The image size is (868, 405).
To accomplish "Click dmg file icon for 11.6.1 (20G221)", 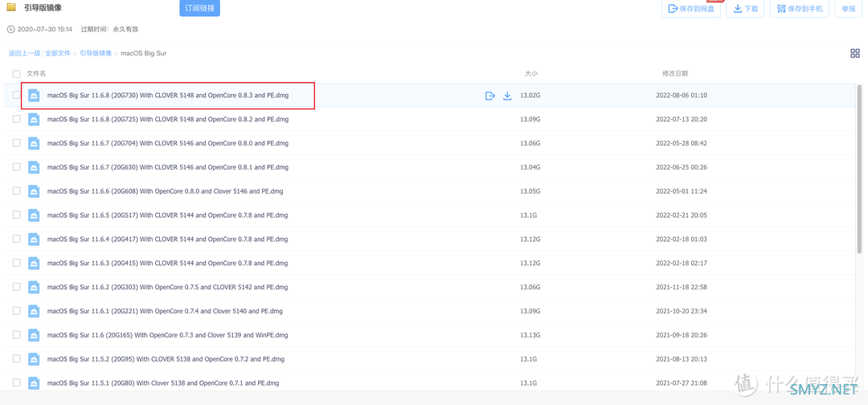I will click(34, 311).
